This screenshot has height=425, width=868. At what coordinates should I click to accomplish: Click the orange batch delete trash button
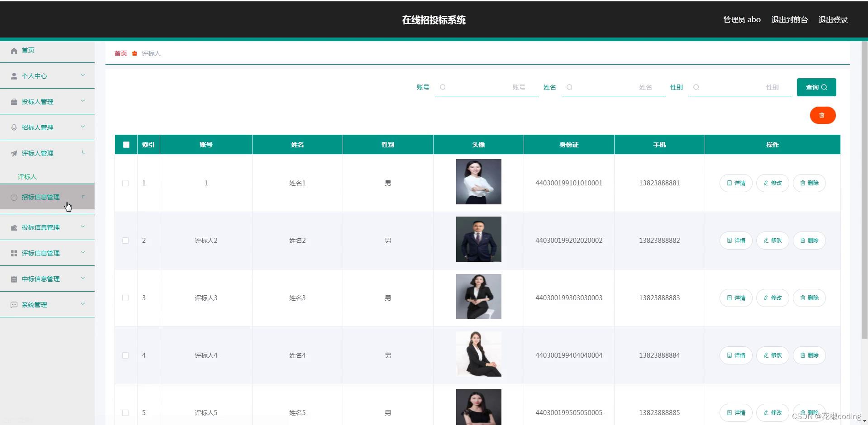tap(822, 115)
